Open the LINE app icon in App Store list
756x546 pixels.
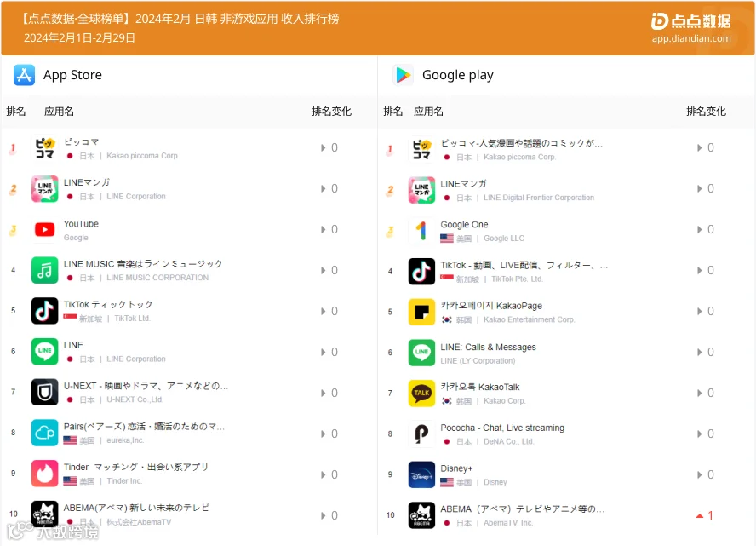(45, 352)
